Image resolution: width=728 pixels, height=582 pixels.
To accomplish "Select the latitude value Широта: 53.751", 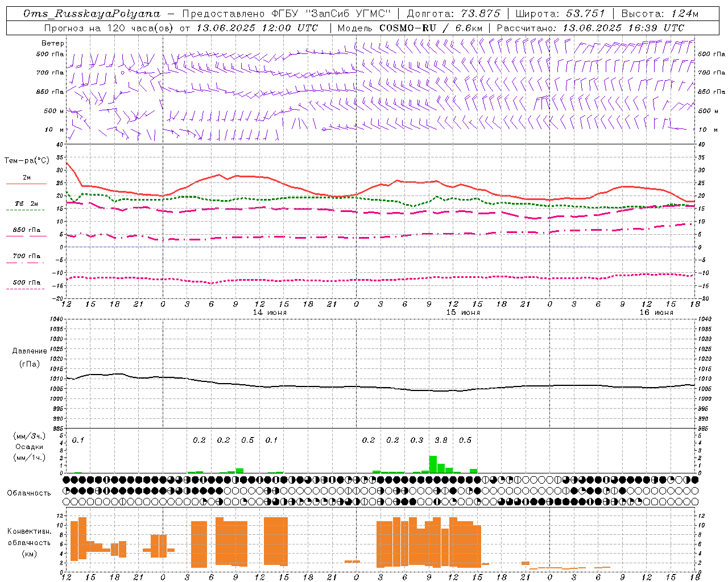I will coord(560,14).
